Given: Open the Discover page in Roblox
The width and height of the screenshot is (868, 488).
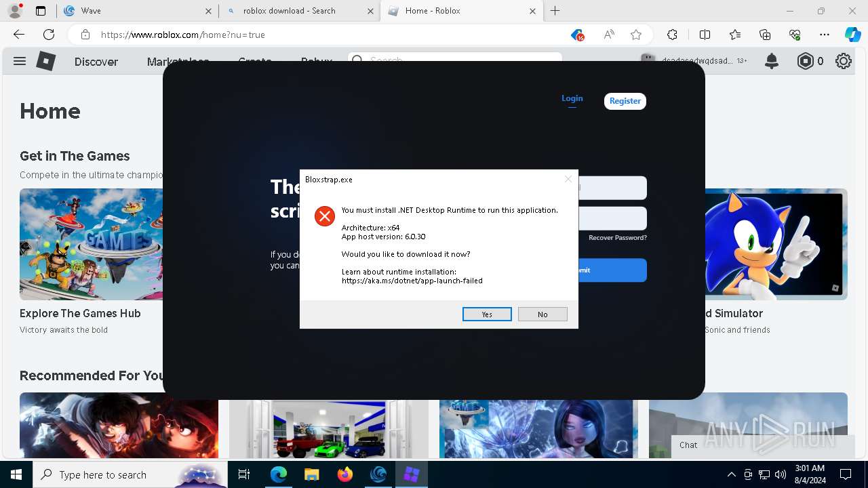Looking at the screenshot, I should 96,61.
